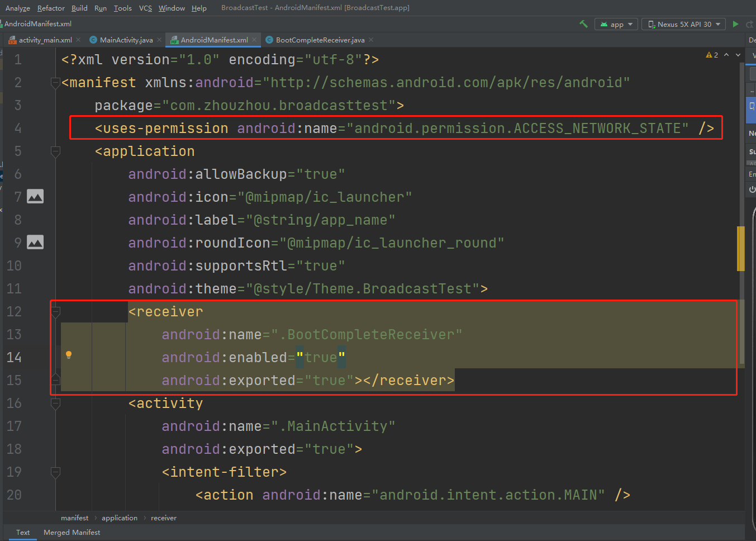
Task: Click the ".BootCompleteReceiver" name value
Action: [367, 335]
